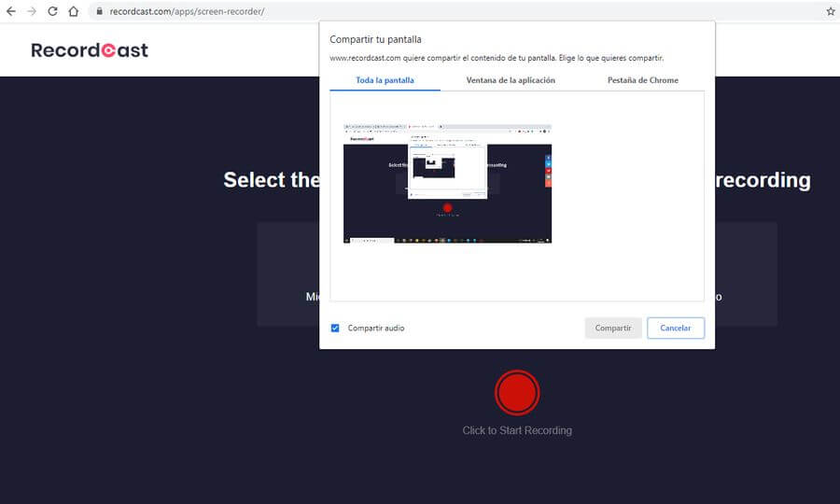Go back with the browser back arrow
This screenshot has height=504, width=840.
tap(10, 11)
